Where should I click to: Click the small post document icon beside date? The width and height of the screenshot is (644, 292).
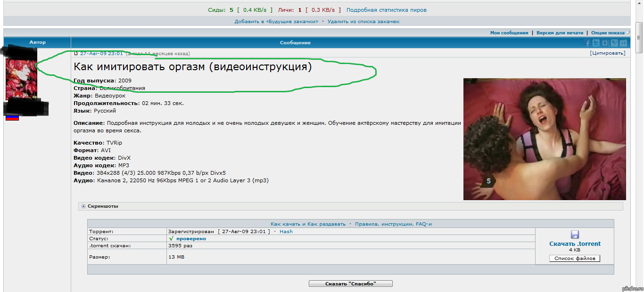coord(76,54)
